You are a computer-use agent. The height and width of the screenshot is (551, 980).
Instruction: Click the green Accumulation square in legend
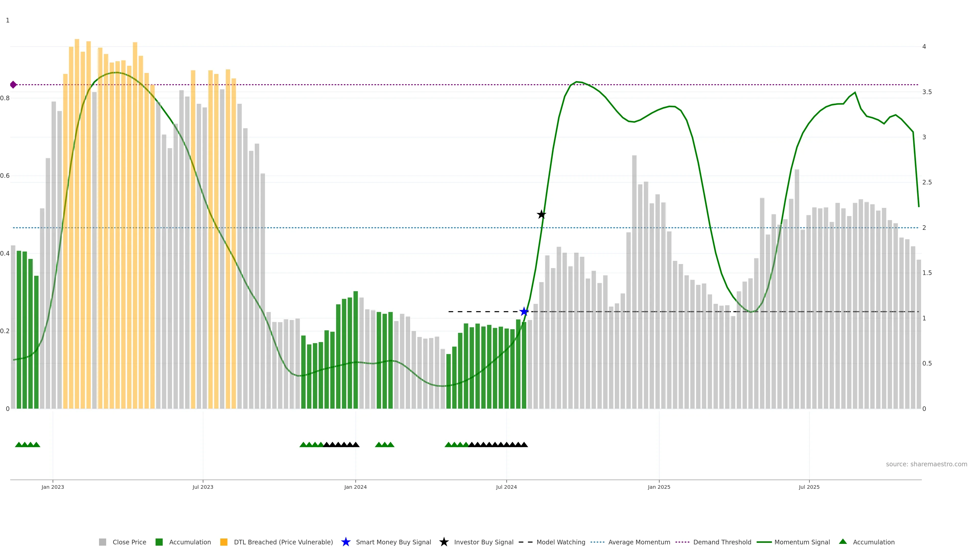159,542
